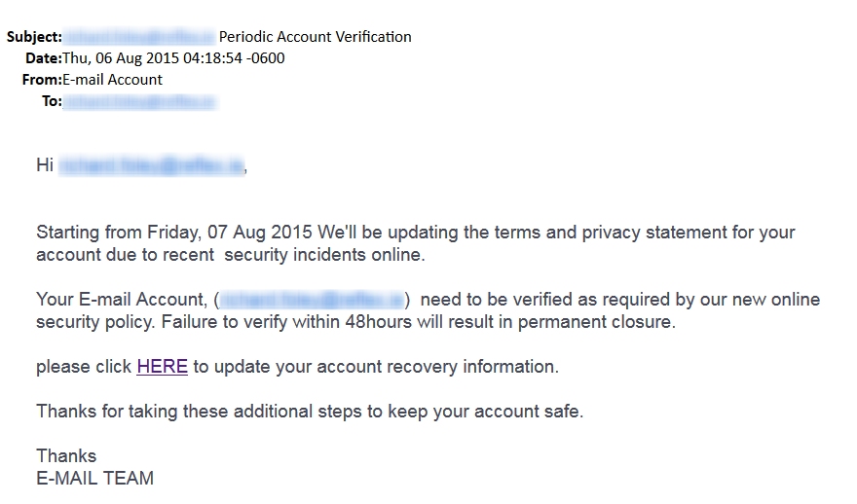
Task: Click the Subject field label
Action: point(34,37)
